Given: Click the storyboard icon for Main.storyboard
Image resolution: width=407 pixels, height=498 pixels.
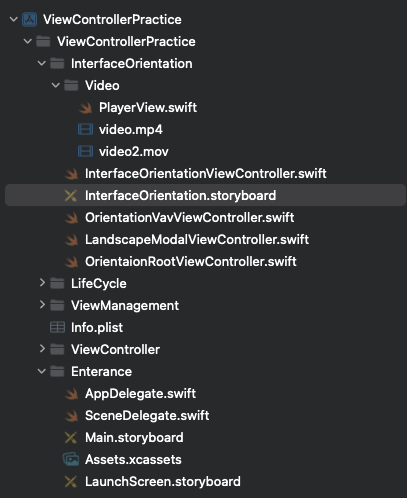Looking at the screenshot, I should (x=71, y=438).
